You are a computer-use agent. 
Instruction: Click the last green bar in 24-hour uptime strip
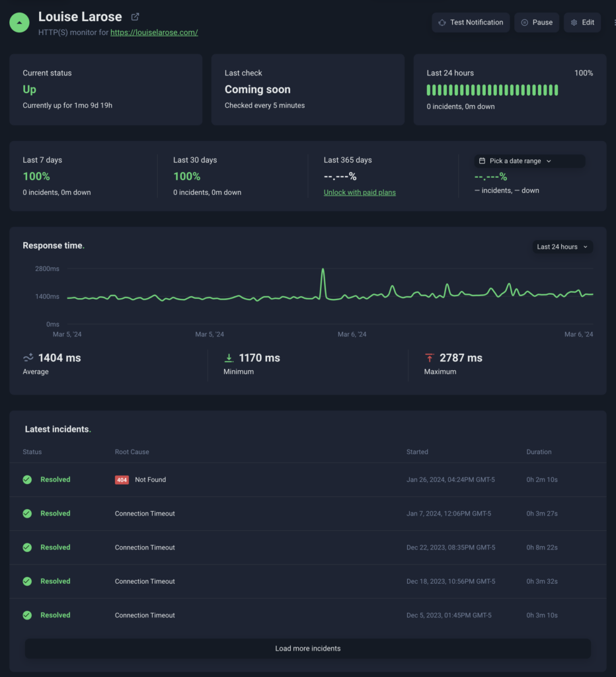pyautogui.click(x=556, y=90)
